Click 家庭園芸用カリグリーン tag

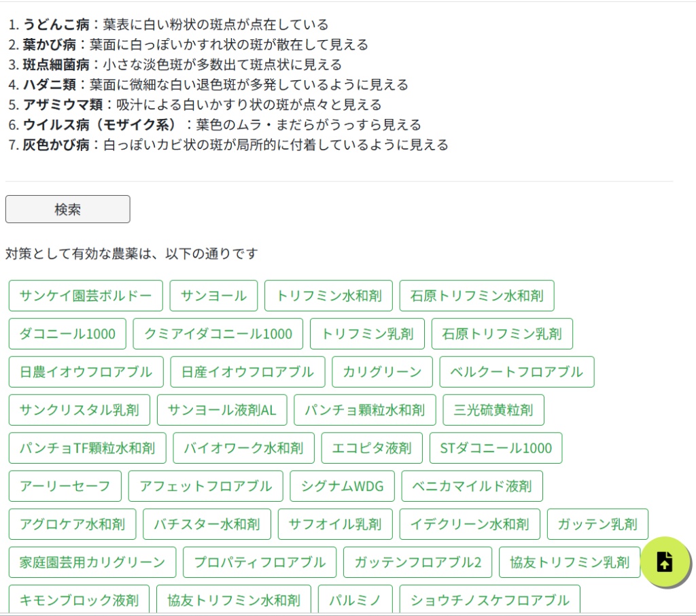pyautogui.click(x=92, y=562)
